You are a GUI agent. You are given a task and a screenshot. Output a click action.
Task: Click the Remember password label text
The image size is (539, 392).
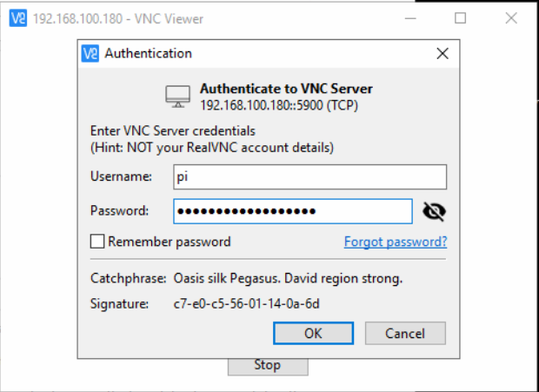click(170, 242)
